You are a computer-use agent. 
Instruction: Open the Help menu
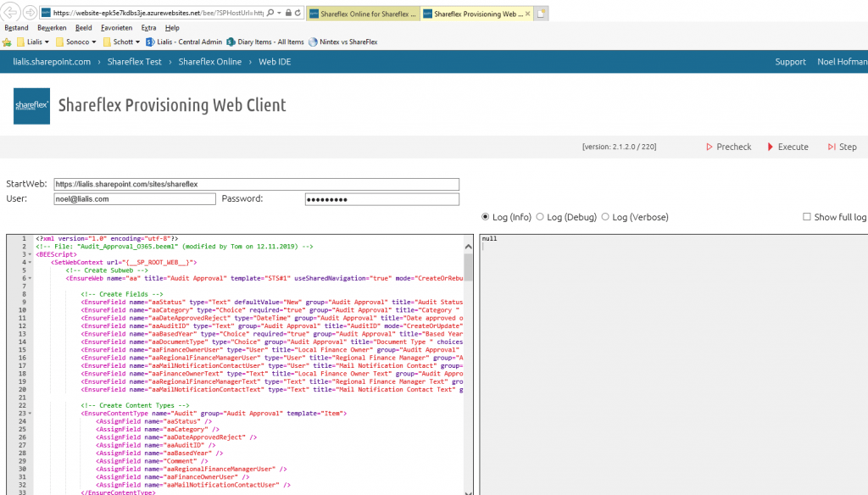(172, 28)
